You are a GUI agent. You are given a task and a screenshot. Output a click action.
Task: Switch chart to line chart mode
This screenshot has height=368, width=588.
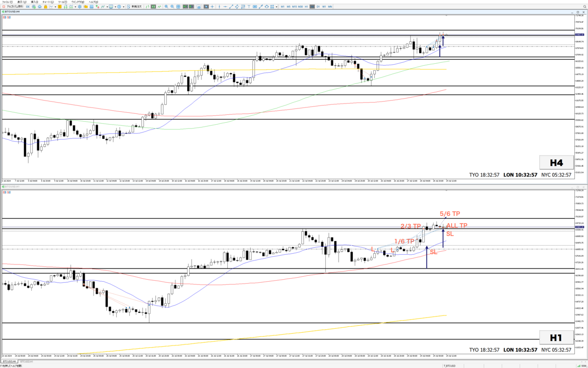159,6
